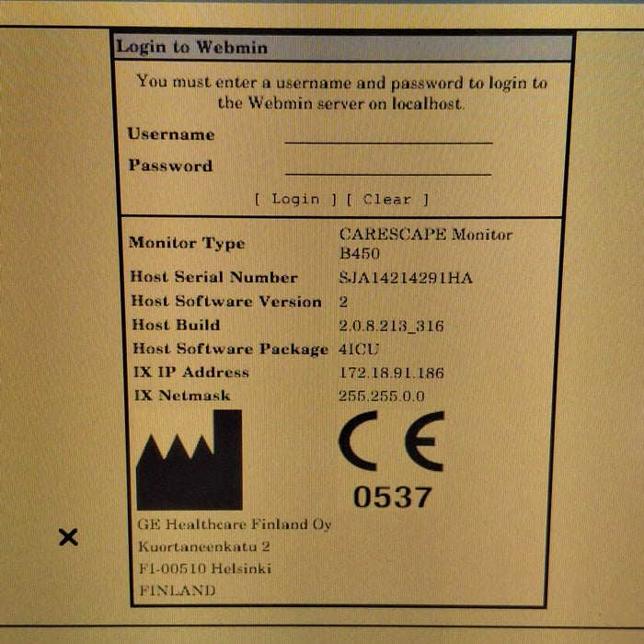Viewport: 644px width, 644px height.
Task: Click the 'IX IP Address' label
Action: coord(191,372)
